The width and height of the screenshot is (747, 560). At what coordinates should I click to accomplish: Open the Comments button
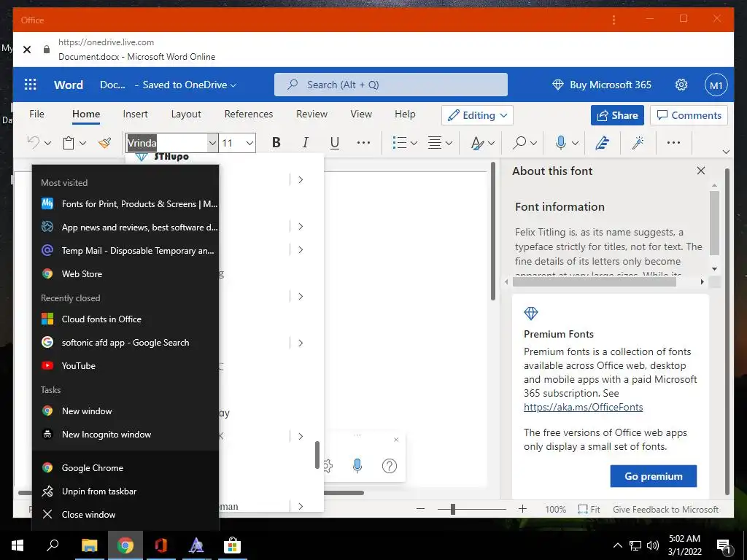(689, 115)
